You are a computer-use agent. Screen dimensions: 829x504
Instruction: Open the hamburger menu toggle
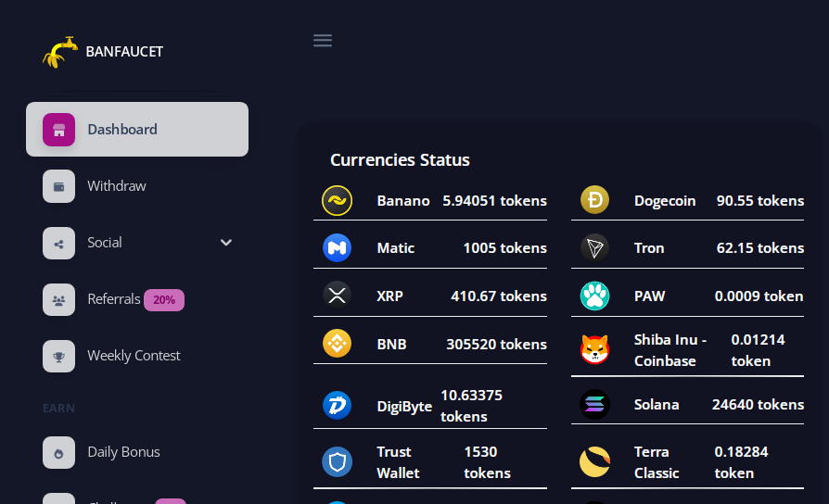point(323,40)
